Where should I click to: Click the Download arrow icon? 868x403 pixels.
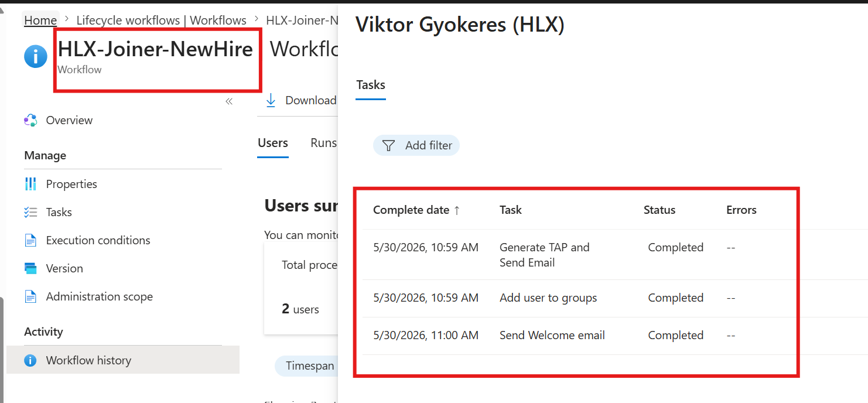[271, 100]
